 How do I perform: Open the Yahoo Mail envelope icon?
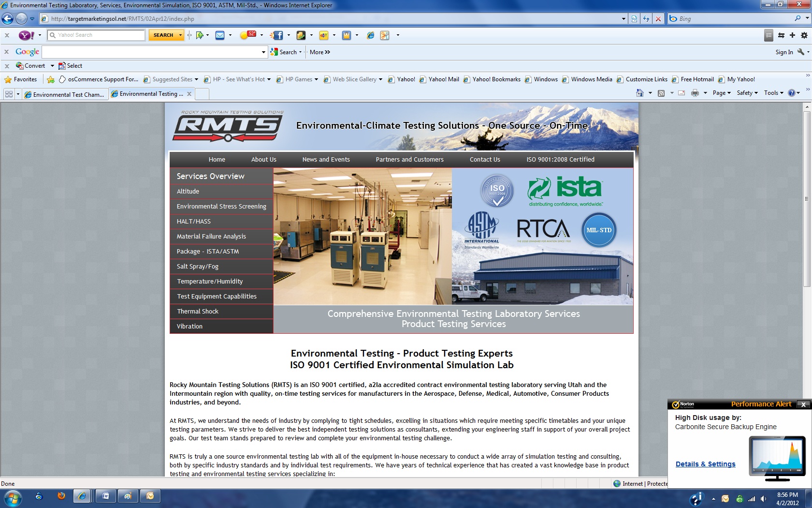tap(220, 35)
